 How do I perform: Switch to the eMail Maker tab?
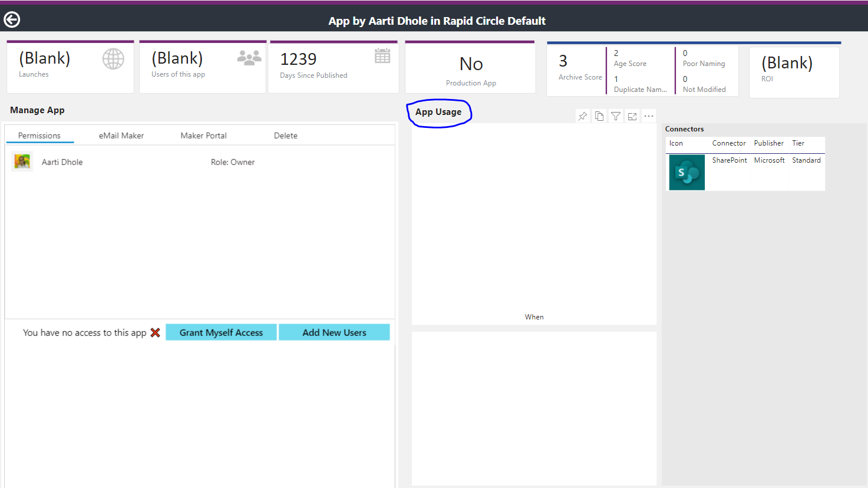121,135
